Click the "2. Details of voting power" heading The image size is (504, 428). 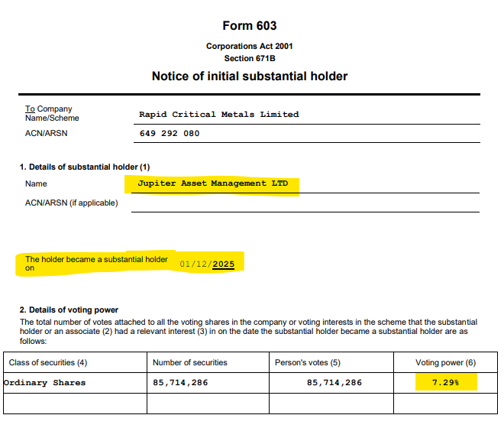click(69, 310)
